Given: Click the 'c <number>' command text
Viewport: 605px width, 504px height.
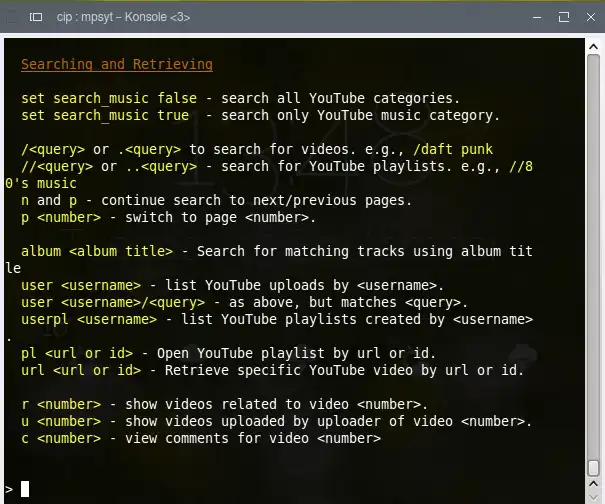Looking at the screenshot, I should click(x=61, y=438).
